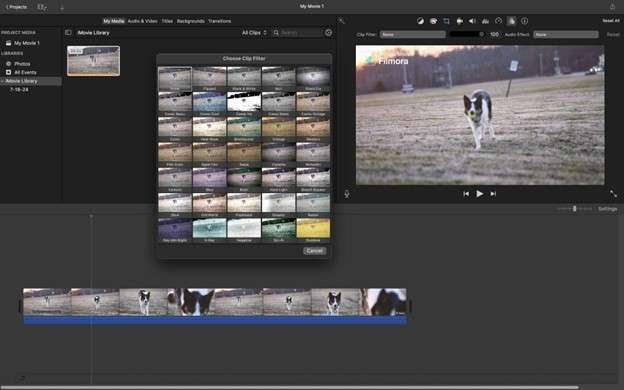Enter fullscreen playback with expand arrows

point(613,194)
